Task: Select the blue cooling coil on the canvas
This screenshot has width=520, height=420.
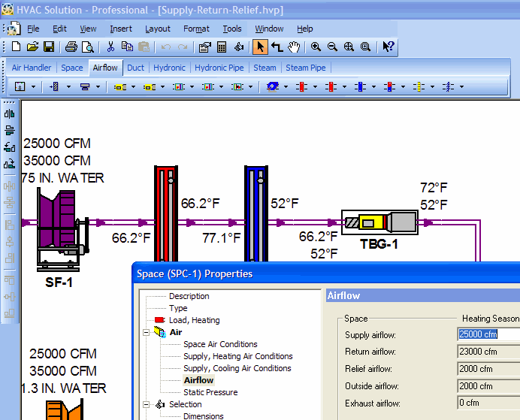Action: pos(256,214)
